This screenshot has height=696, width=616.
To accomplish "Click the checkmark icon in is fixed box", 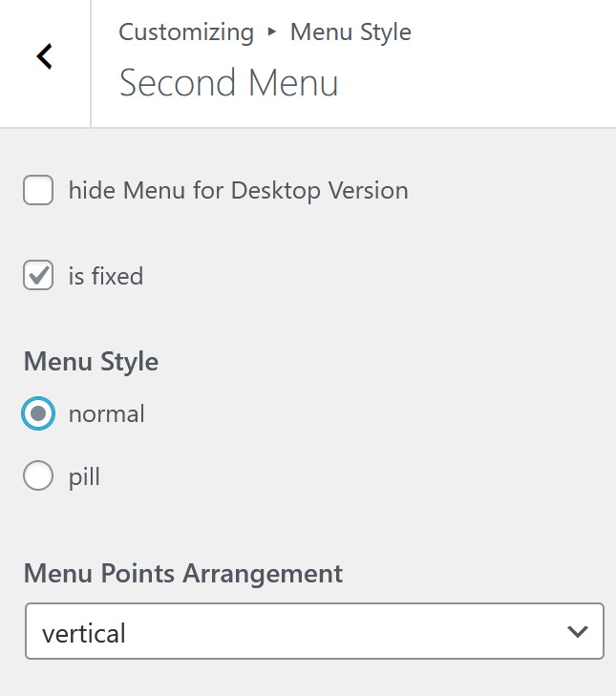I will [38, 276].
